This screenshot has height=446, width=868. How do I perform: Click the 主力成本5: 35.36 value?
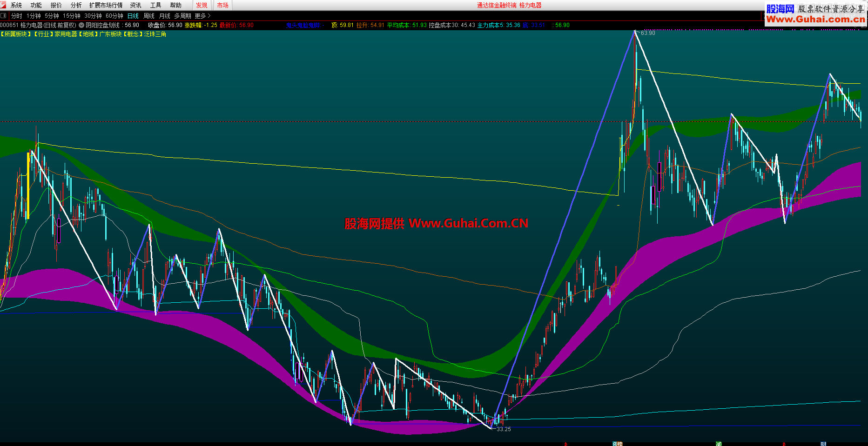click(499, 25)
